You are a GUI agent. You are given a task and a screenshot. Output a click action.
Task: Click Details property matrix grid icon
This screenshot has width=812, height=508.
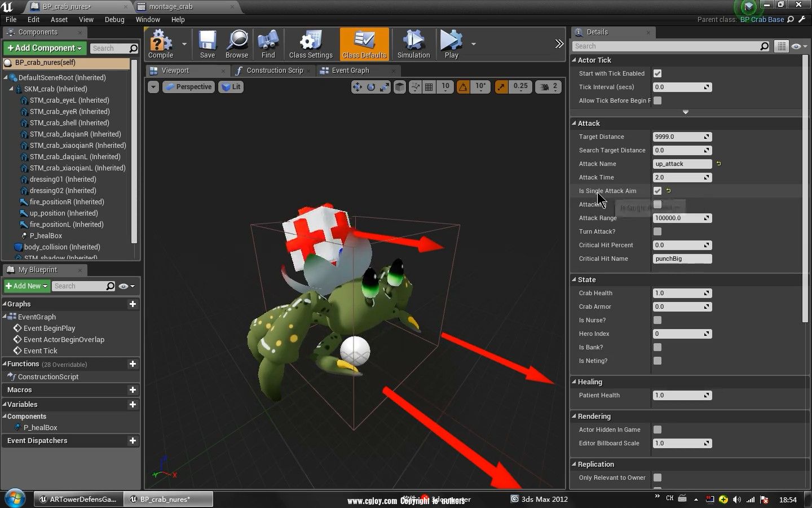click(x=781, y=46)
